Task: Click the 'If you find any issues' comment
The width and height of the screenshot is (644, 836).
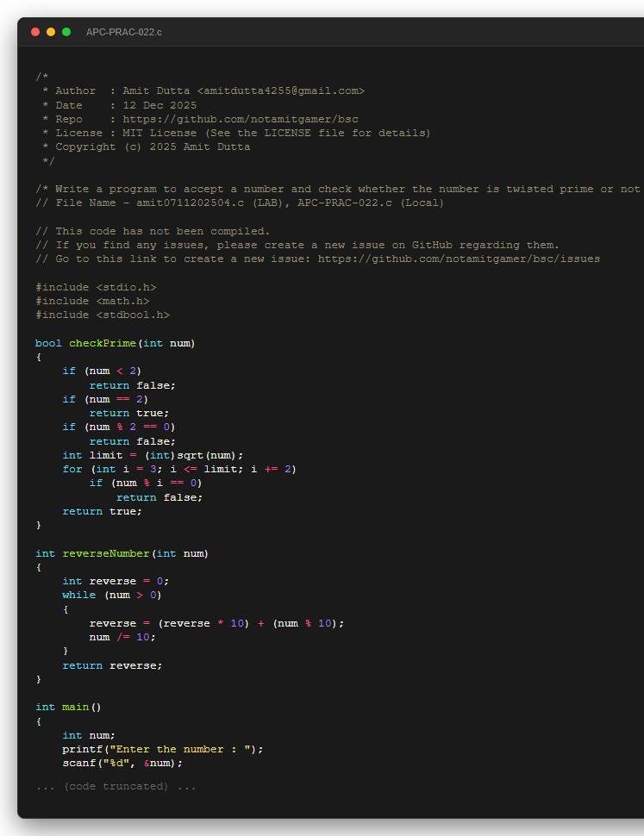Action: [x=297, y=245]
